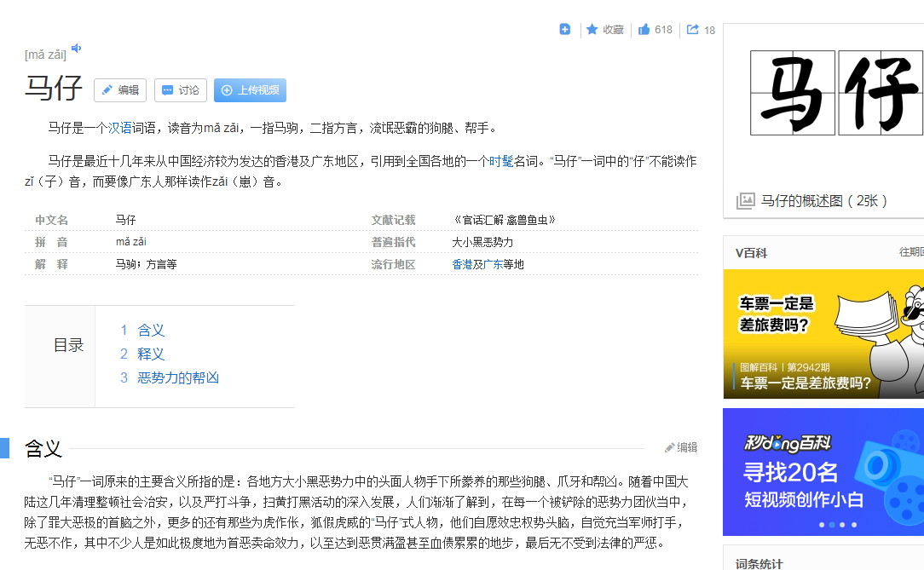Play the mǎ zǎi pronunciation audio
The width and height of the screenshot is (924, 570).
76,49
